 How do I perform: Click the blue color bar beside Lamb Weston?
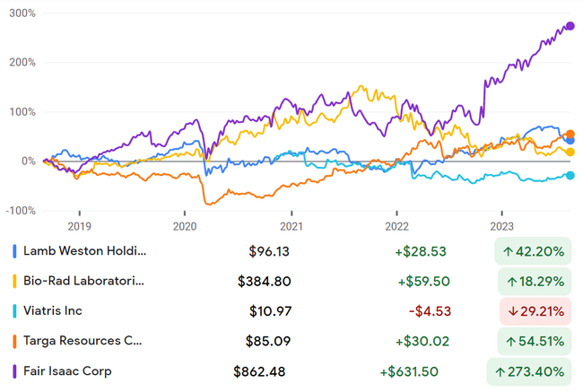[x=13, y=252]
